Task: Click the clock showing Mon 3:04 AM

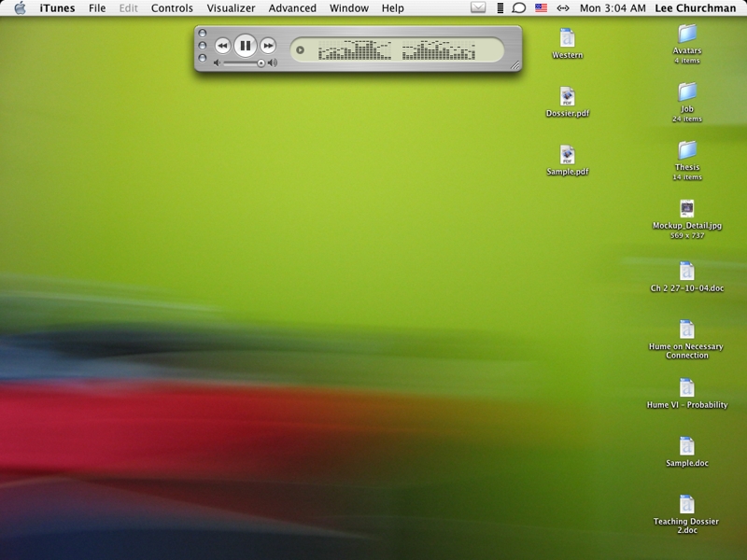Action: [x=613, y=8]
